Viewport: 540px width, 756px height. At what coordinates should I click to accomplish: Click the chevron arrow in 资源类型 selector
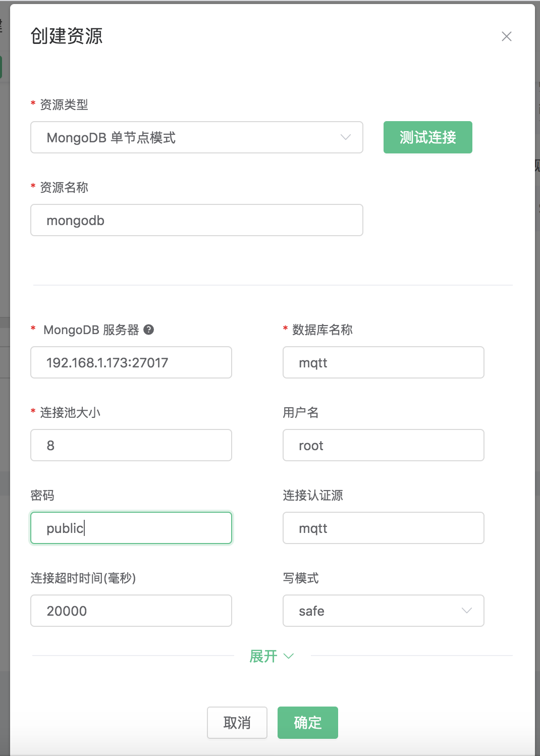(x=345, y=137)
